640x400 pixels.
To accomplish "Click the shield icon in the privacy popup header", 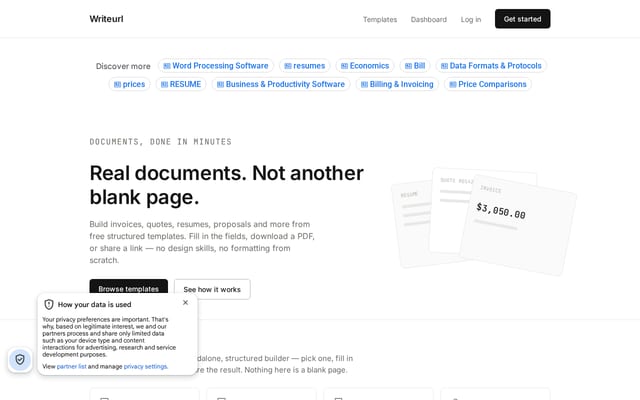I will (49, 304).
